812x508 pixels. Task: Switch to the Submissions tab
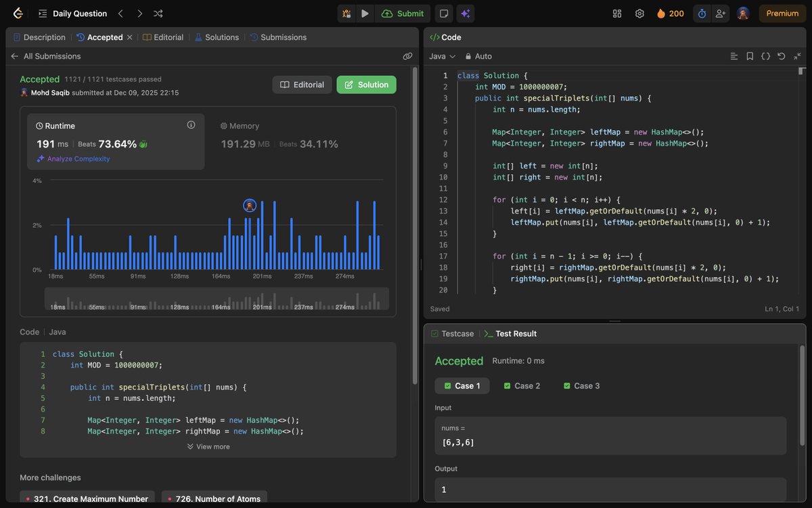click(x=278, y=37)
